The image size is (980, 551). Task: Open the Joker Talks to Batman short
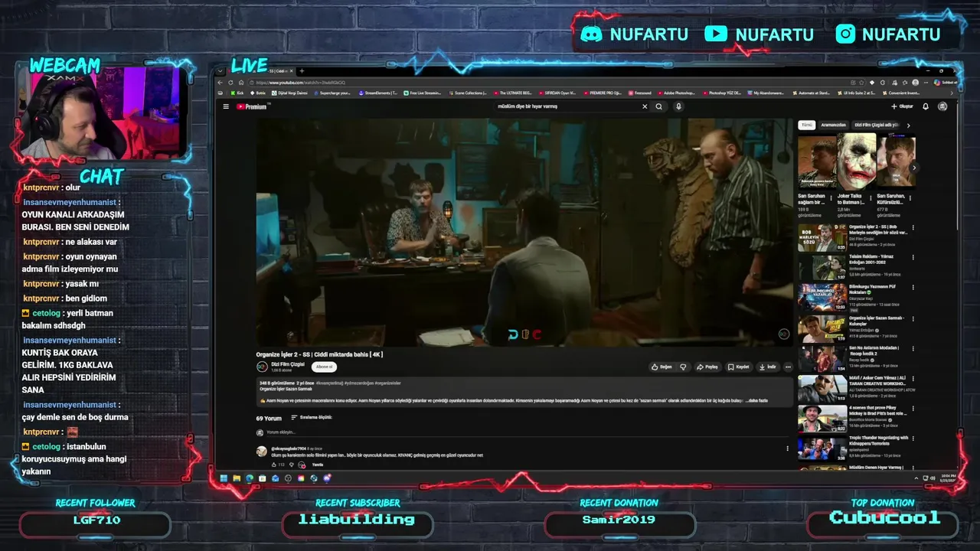coord(856,161)
